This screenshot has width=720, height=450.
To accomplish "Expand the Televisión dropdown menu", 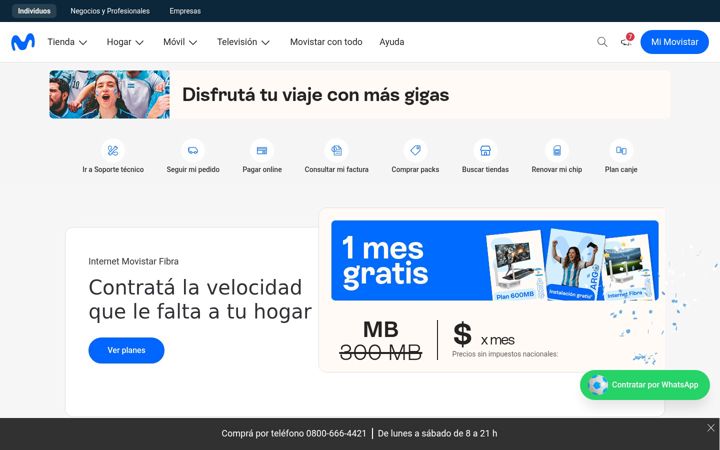I will tap(243, 42).
